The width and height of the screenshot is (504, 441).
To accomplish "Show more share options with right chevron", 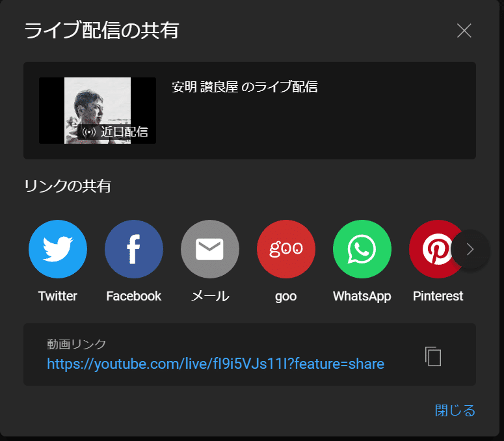I will tap(471, 249).
